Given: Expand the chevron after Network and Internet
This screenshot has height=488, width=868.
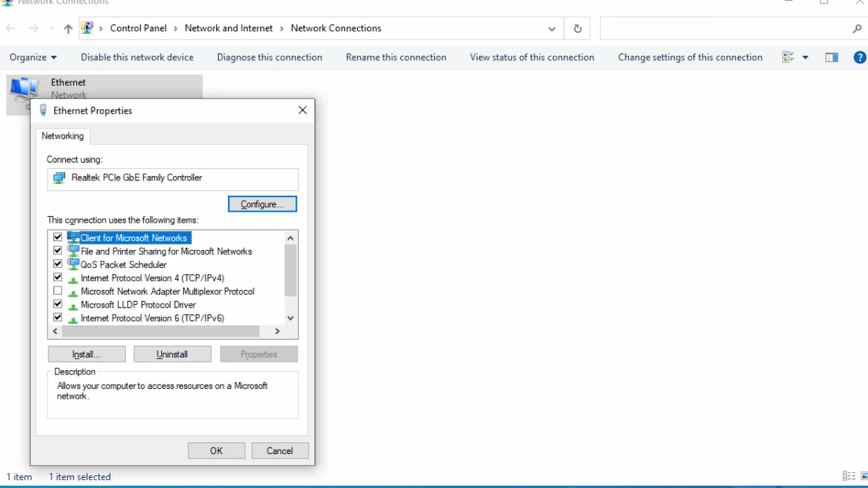Looking at the screenshot, I should 282,29.
